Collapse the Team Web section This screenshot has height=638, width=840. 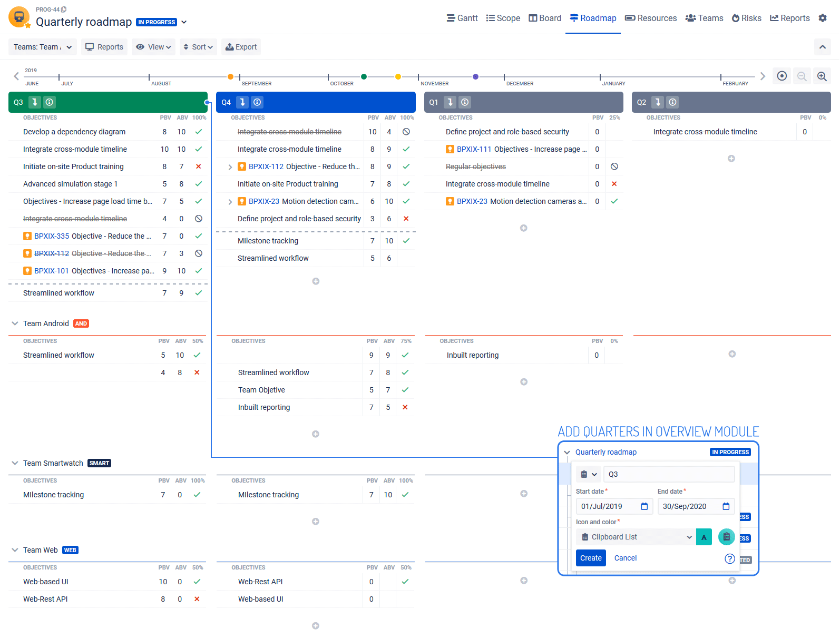[15, 550]
